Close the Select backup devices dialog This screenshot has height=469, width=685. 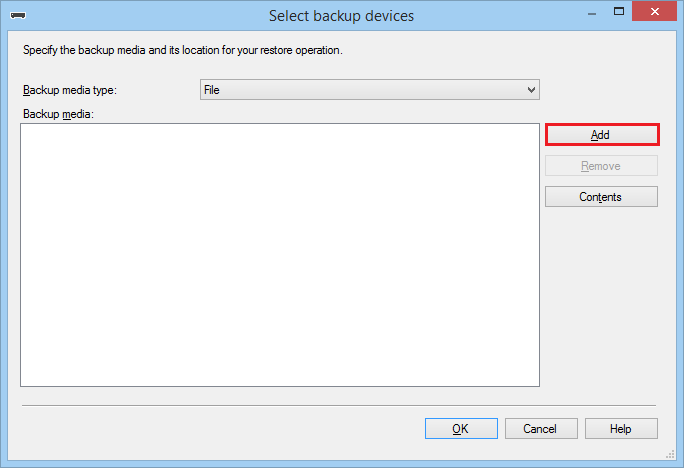[655, 14]
